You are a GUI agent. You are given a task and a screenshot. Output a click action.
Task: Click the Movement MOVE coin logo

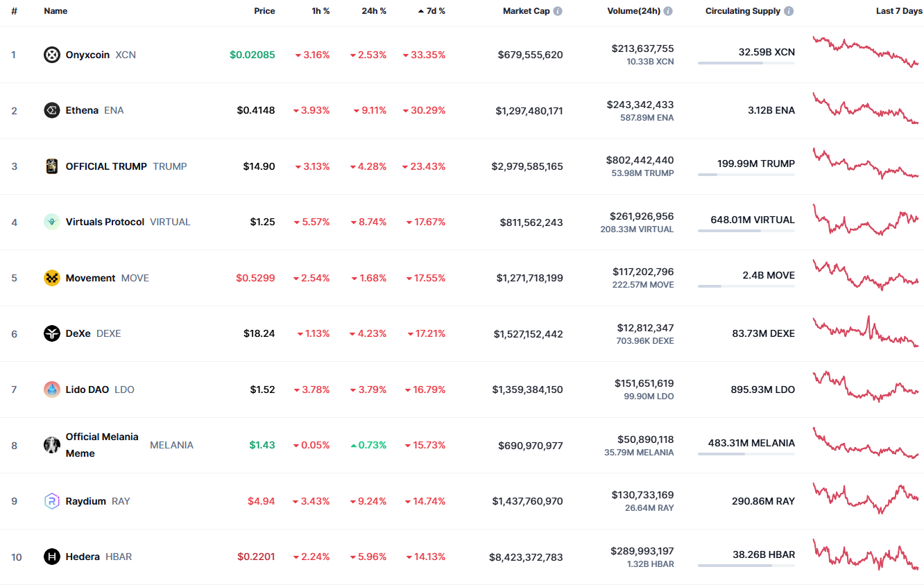coord(52,278)
